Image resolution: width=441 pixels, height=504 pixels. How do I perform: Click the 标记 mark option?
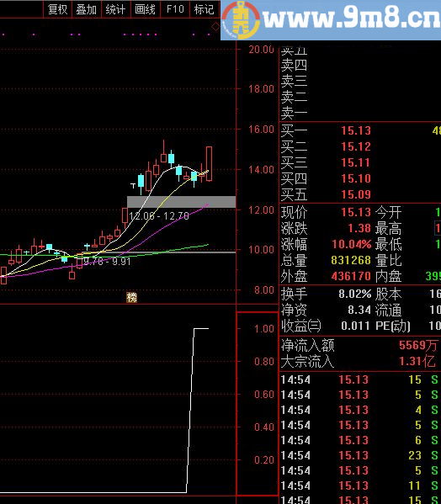(205, 9)
